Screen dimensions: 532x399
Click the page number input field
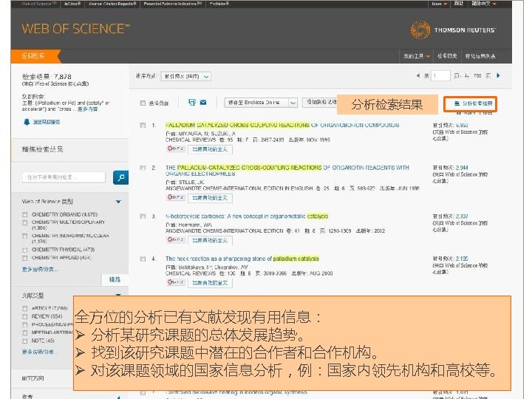(x=440, y=75)
